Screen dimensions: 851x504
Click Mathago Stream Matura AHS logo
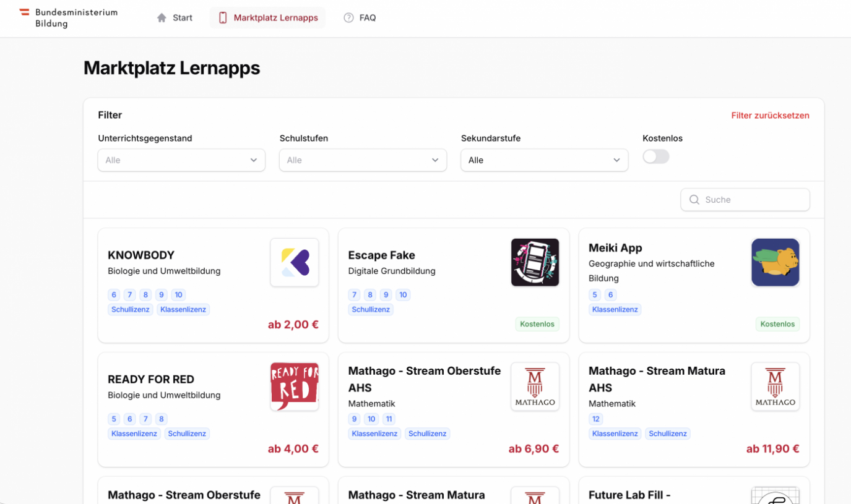(775, 387)
